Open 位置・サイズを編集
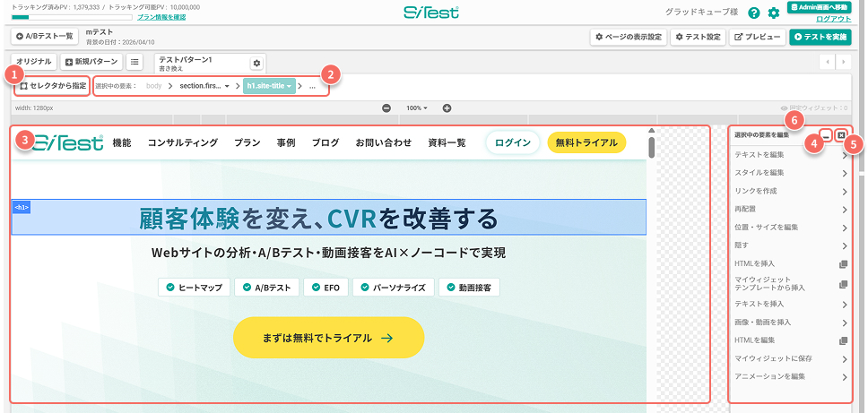Screen dimensions: 868x413 pyautogui.click(x=791, y=228)
